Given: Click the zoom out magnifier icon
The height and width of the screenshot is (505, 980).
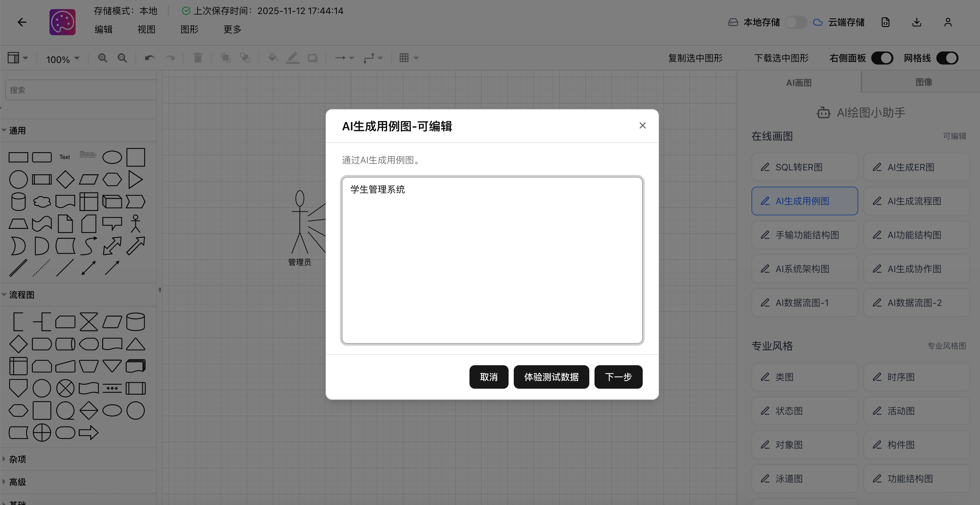Looking at the screenshot, I should (122, 58).
